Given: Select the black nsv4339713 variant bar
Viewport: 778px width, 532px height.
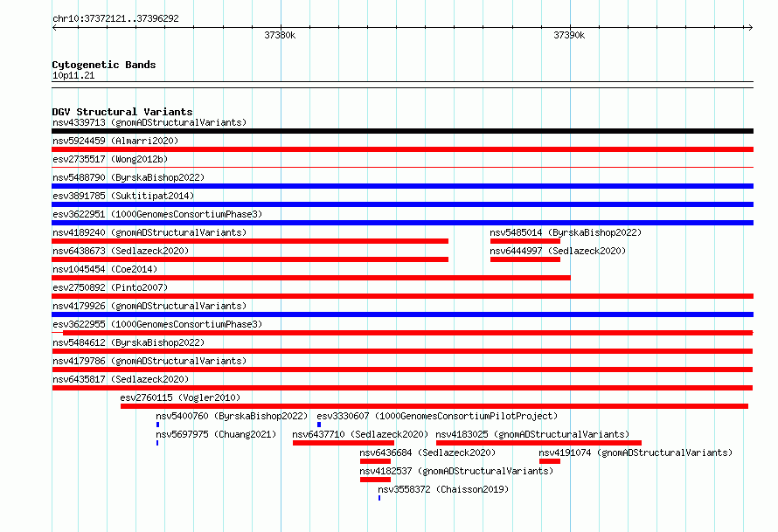Looking at the screenshot, I should (402, 131).
